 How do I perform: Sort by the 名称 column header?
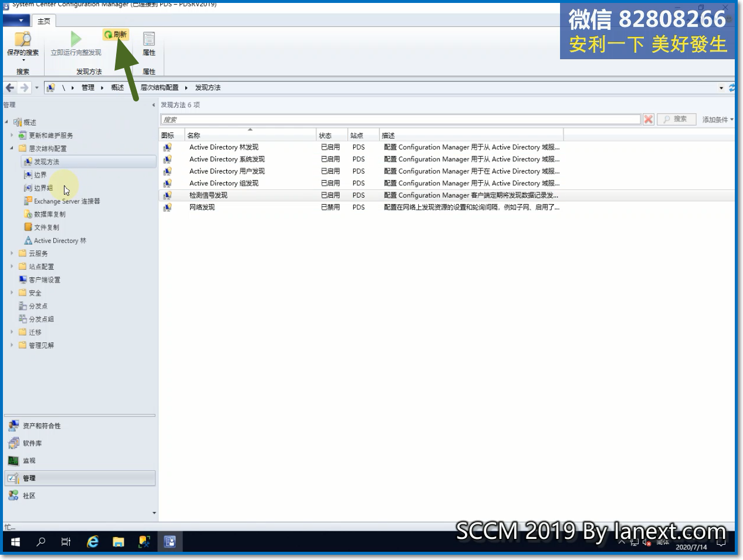tap(250, 135)
